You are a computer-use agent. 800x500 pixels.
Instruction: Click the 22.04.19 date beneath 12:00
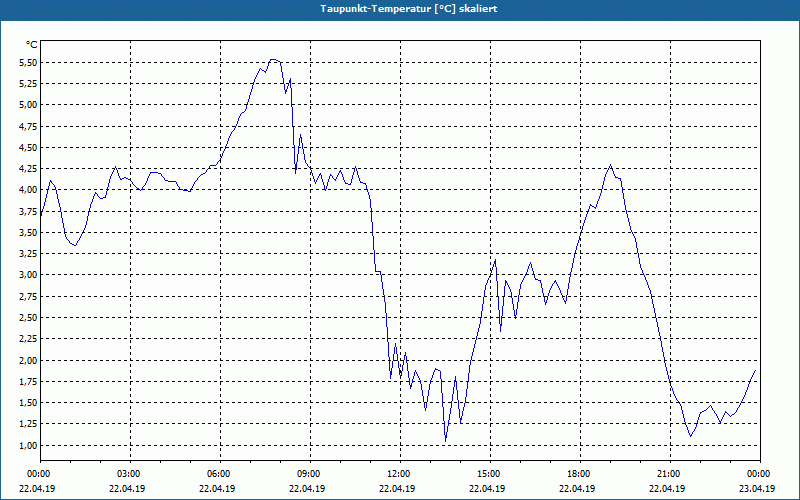pyautogui.click(x=397, y=488)
